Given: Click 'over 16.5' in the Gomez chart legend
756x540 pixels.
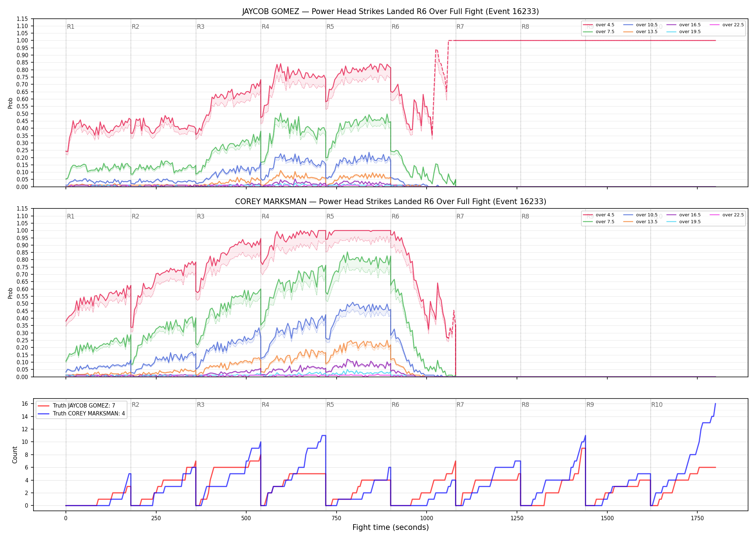Looking at the screenshot, I should [690, 25].
